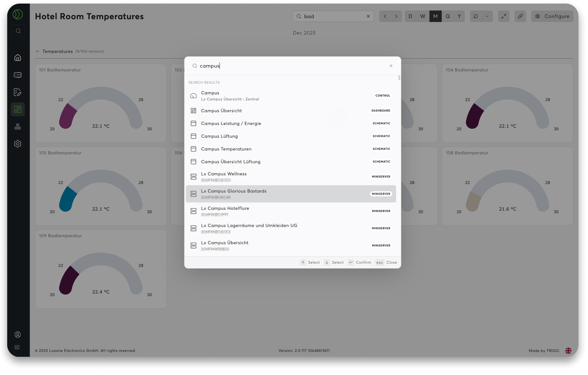
Task: Change language via UK flag icon
Action: tap(568, 351)
